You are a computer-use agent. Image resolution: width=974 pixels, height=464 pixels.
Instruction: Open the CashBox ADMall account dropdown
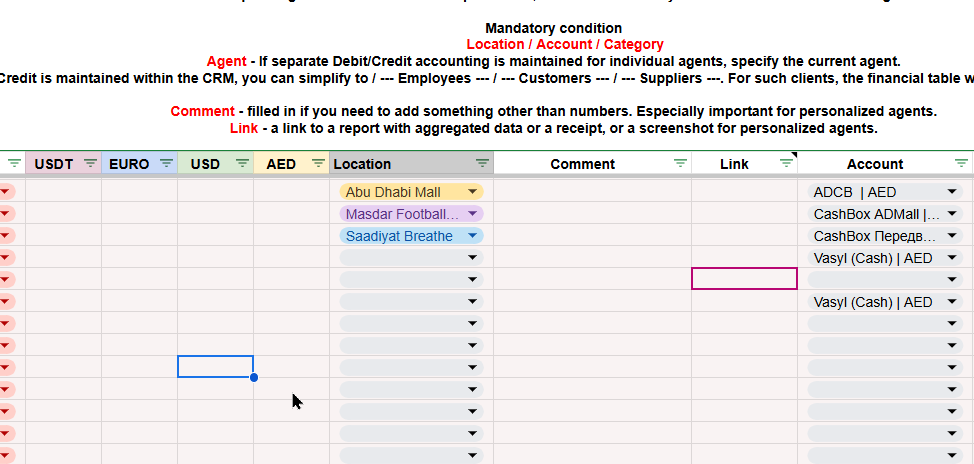(x=952, y=214)
